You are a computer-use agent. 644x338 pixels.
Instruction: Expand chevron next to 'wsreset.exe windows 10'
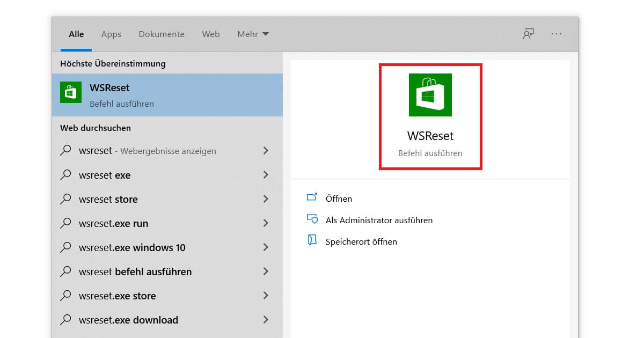[x=266, y=247]
